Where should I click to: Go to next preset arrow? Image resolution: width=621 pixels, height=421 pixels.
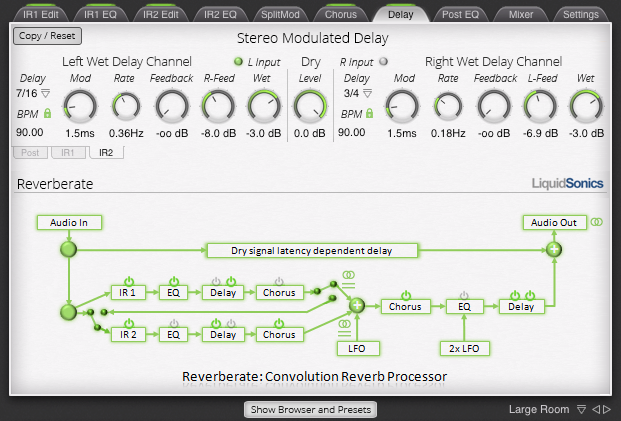pyautogui.click(x=607, y=409)
